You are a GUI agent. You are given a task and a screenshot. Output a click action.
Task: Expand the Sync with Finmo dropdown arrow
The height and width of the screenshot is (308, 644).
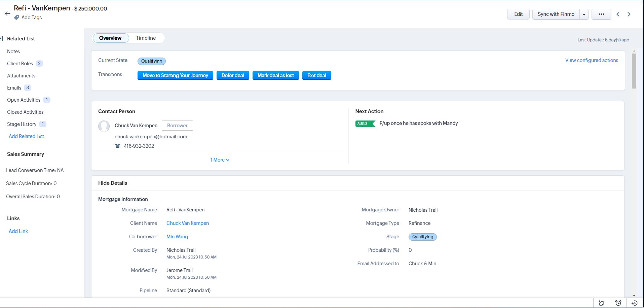(x=584, y=14)
